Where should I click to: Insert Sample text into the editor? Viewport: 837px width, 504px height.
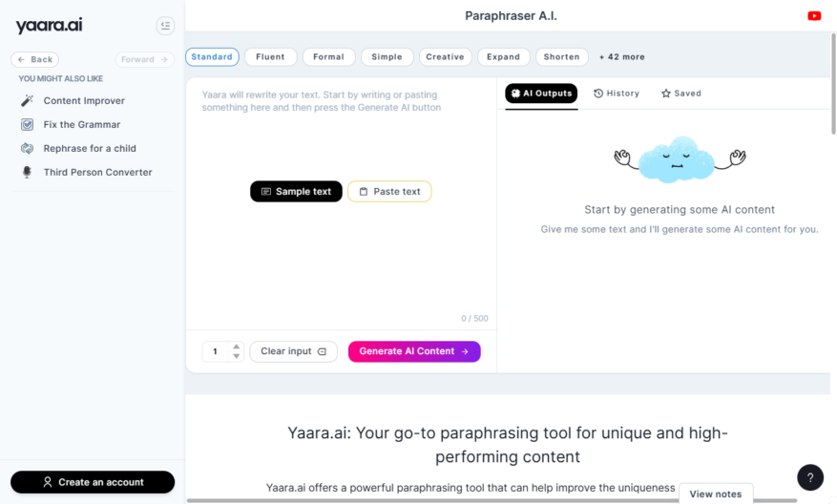tap(296, 191)
